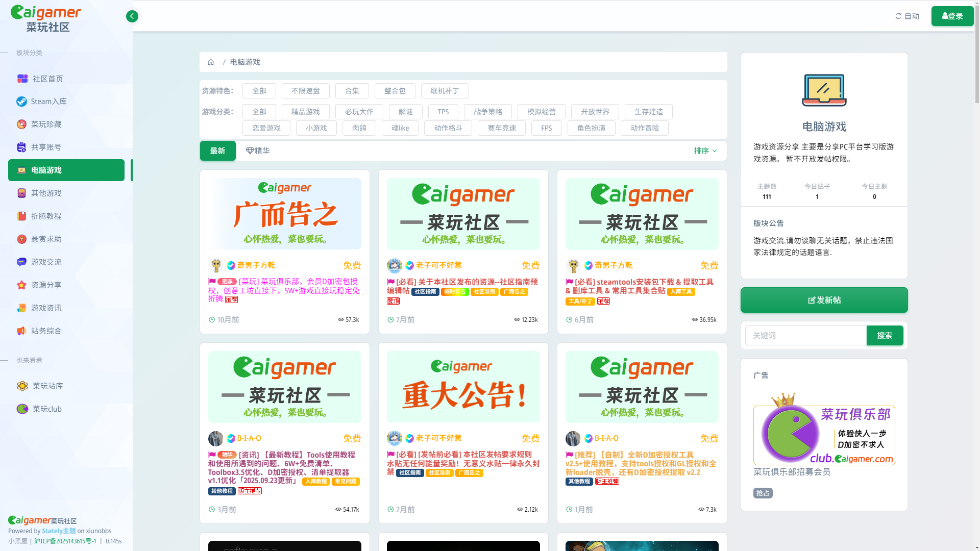This screenshot has height=551, width=980.
Task: Click the 关键词 search input field
Action: click(x=805, y=336)
